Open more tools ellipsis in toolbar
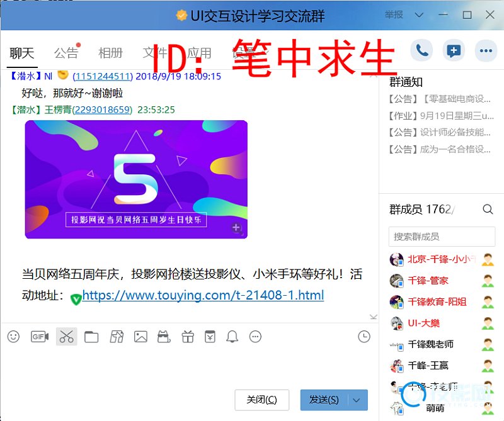 point(256,337)
